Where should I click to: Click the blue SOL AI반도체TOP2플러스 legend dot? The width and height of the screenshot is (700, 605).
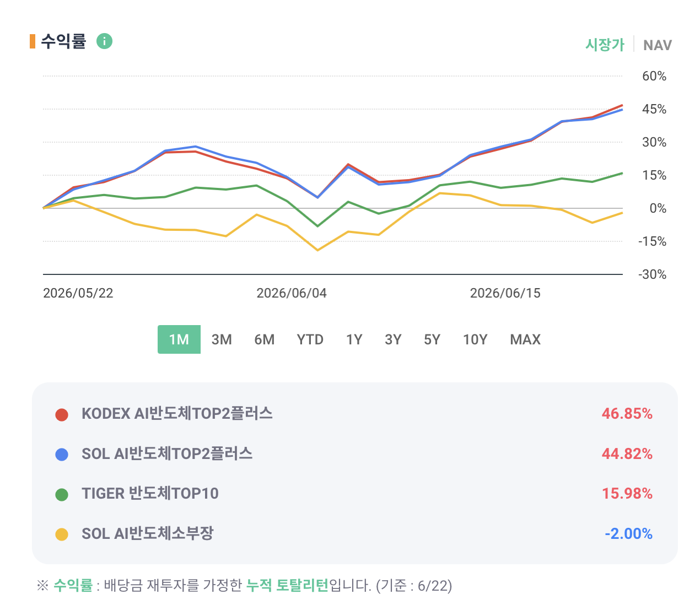click(62, 455)
